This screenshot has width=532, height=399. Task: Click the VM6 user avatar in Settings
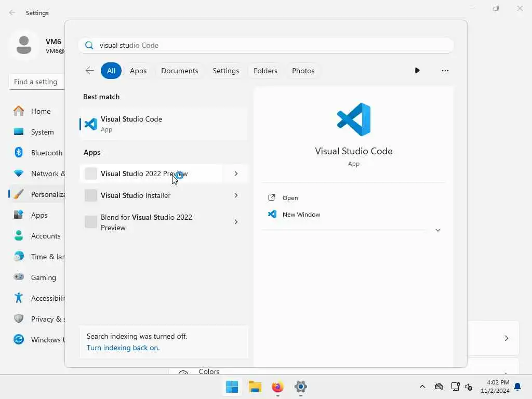(x=24, y=46)
